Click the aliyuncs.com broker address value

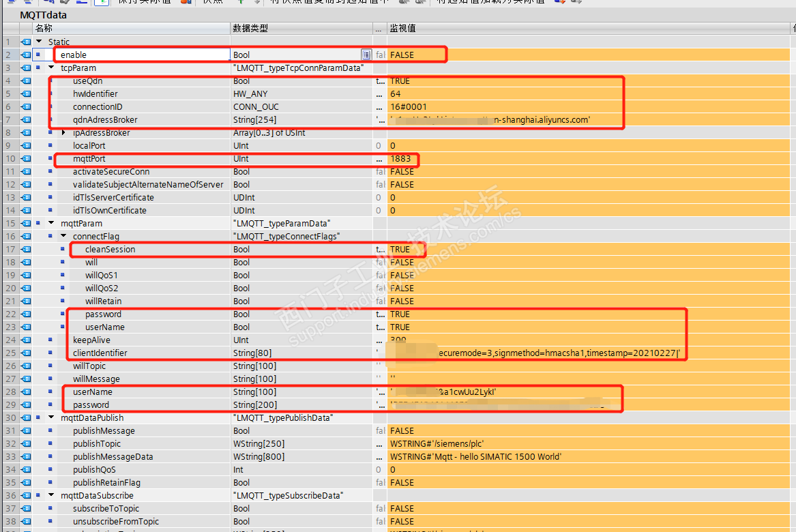[490, 120]
